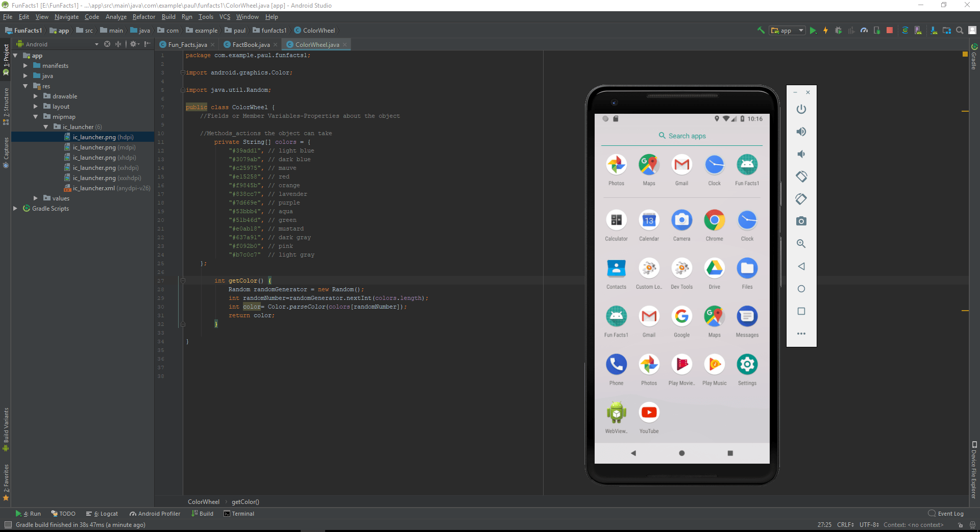This screenshot has width=980, height=532.
Task: Click the user account avatar icon
Action: [972, 31]
